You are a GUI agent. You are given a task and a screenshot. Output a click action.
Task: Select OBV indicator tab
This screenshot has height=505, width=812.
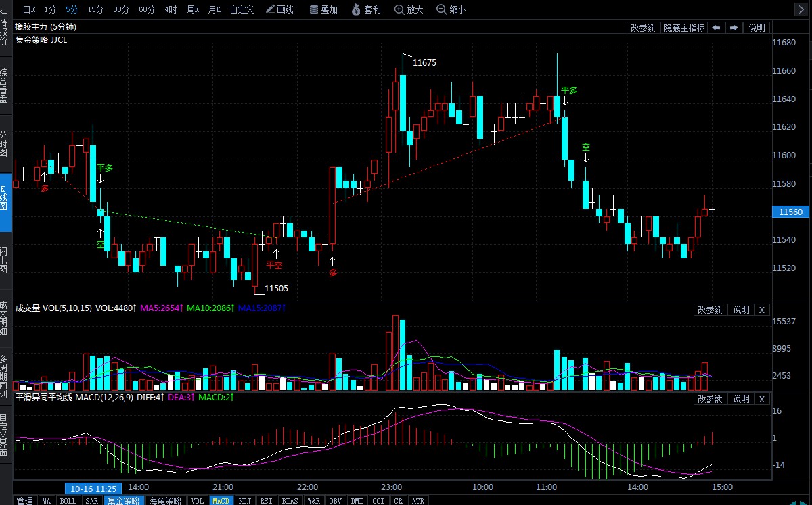tap(335, 500)
